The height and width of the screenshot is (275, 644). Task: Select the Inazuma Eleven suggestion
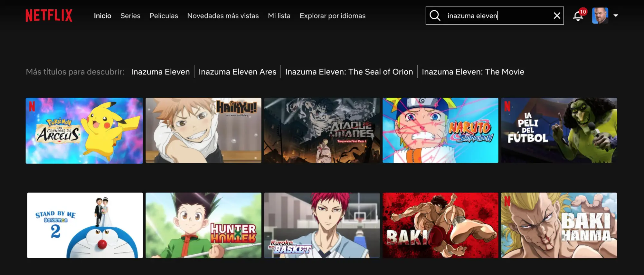[160, 72]
